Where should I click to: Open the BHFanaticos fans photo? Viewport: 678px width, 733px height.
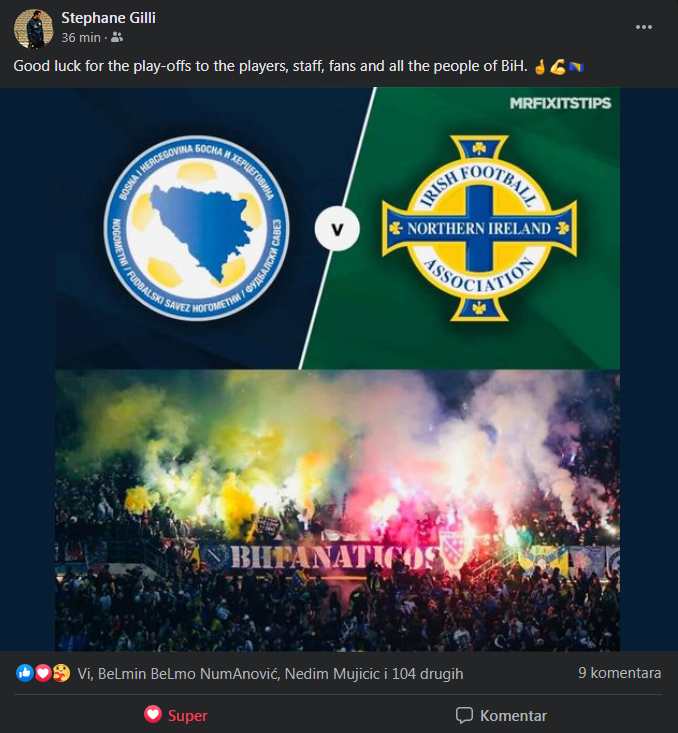coord(338,510)
